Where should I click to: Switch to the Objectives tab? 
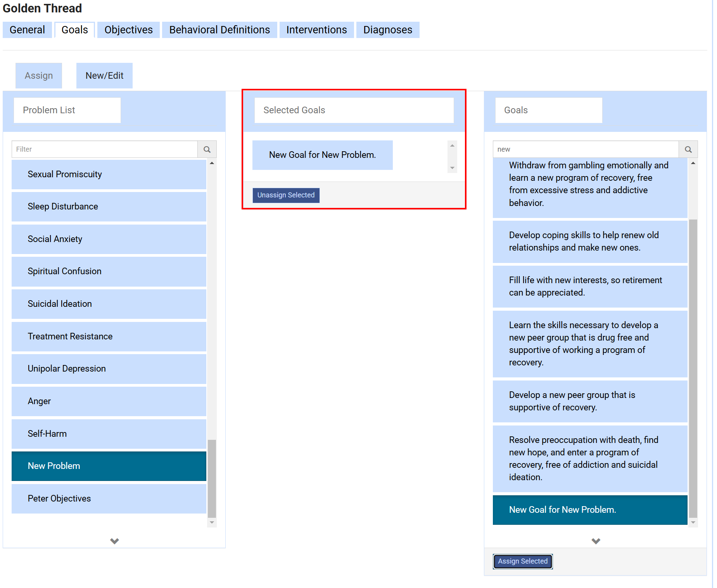coord(128,30)
